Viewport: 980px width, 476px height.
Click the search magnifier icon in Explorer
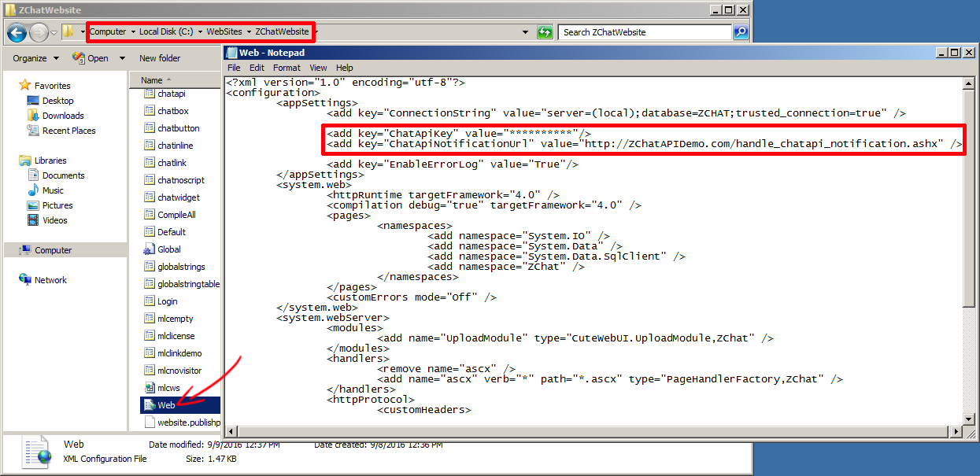(x=741, y=32)
